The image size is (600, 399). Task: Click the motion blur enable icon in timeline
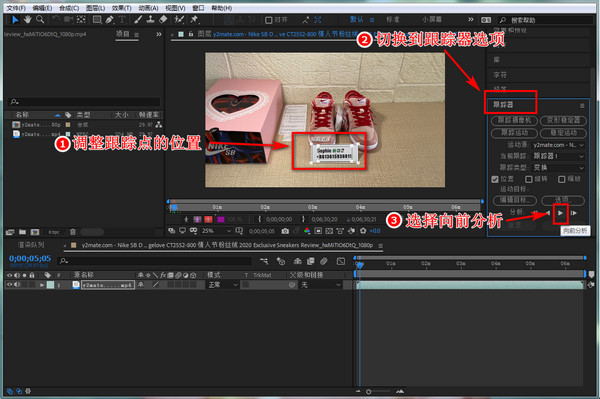[324, 261]
